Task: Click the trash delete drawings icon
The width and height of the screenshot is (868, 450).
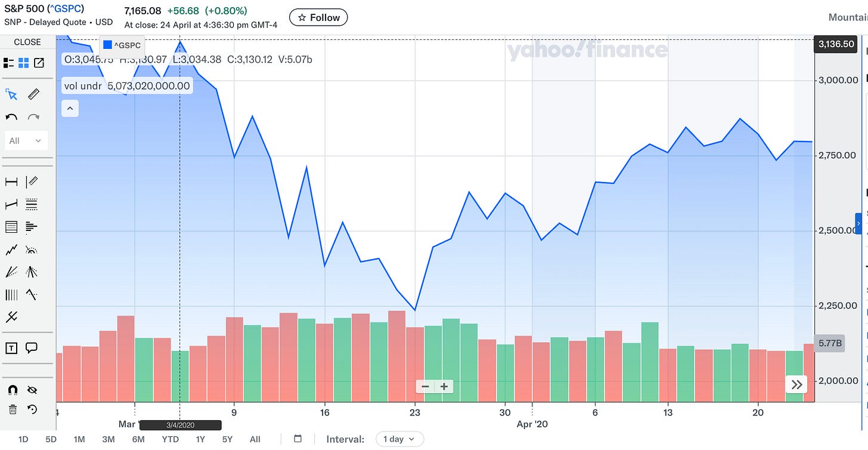Action: click(12, 409)
